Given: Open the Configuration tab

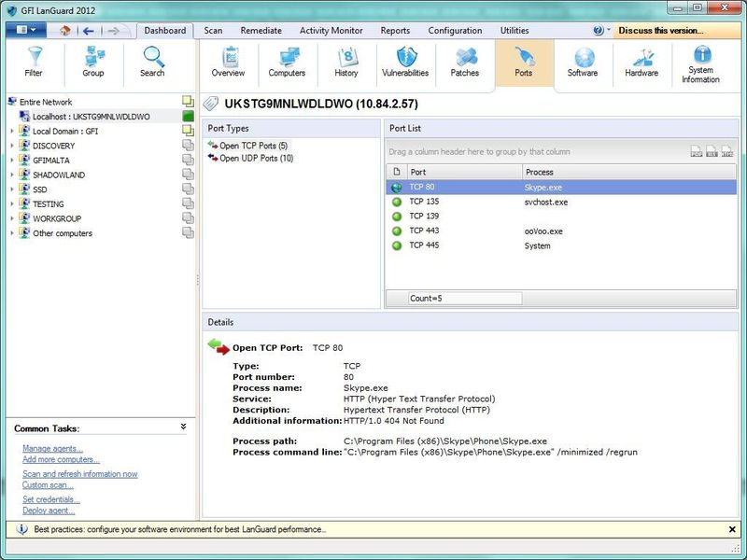Looking at the screenshot, I should point(455,31).
